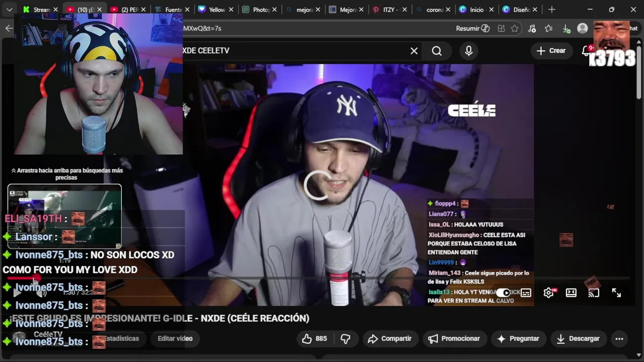Go back with the browser back arrow
The width and height of the screenshot is (644, 362).
point(9,28)
